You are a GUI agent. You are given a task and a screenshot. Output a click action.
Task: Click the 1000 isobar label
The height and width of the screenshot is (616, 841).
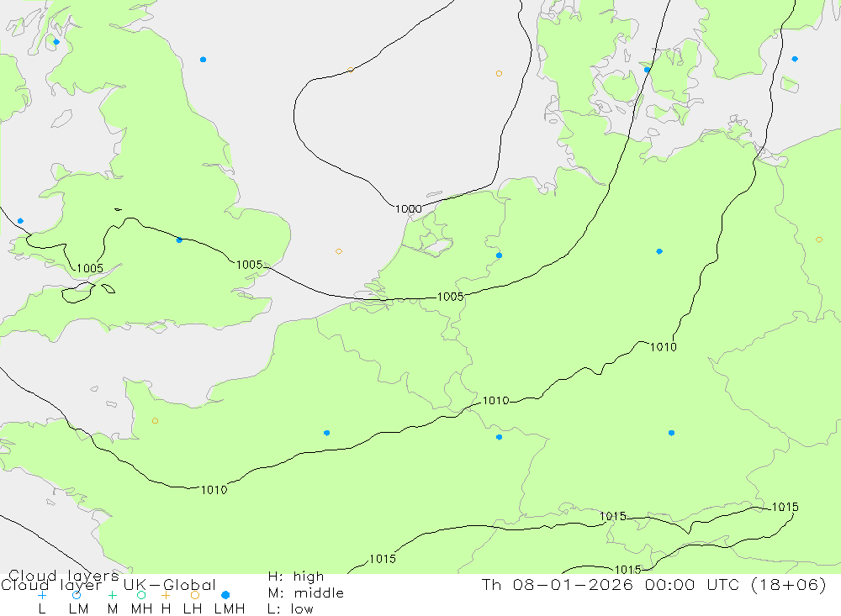click(408, 208)
